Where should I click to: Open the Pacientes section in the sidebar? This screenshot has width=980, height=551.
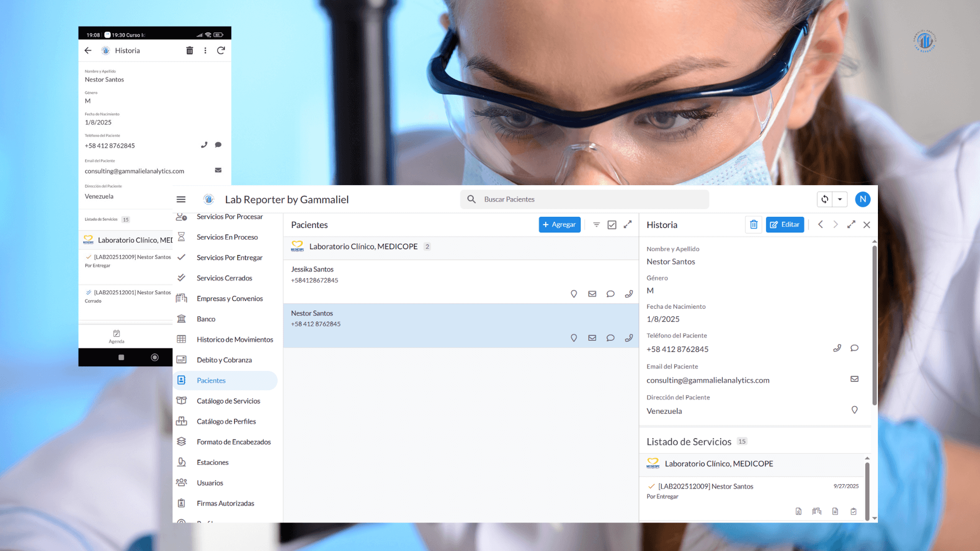tap(211, 380)
